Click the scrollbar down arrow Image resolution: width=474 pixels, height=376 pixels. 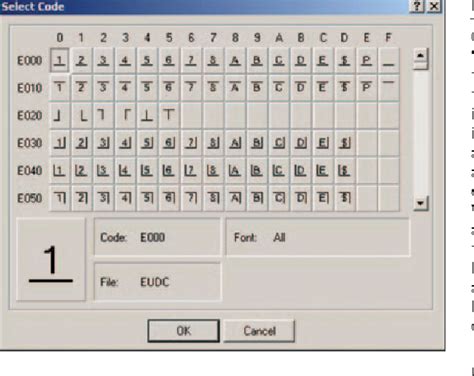click(421, 202)
